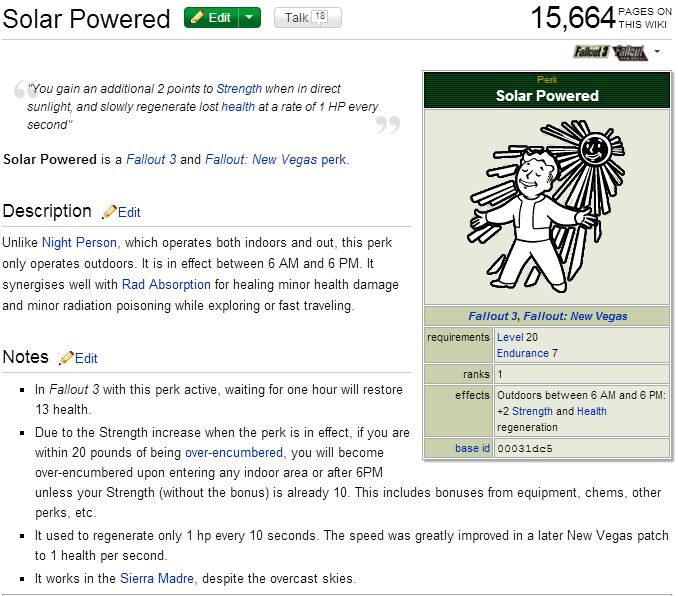This screenshot has height=596, width=678.
Task: Open the Rad Absorption perk link
Action: click(x=166, y=284)
